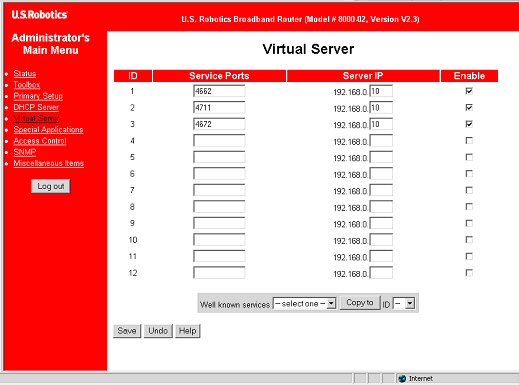
Task: Click Server IP field for ID 5
Action: click(x=381, y=157)
